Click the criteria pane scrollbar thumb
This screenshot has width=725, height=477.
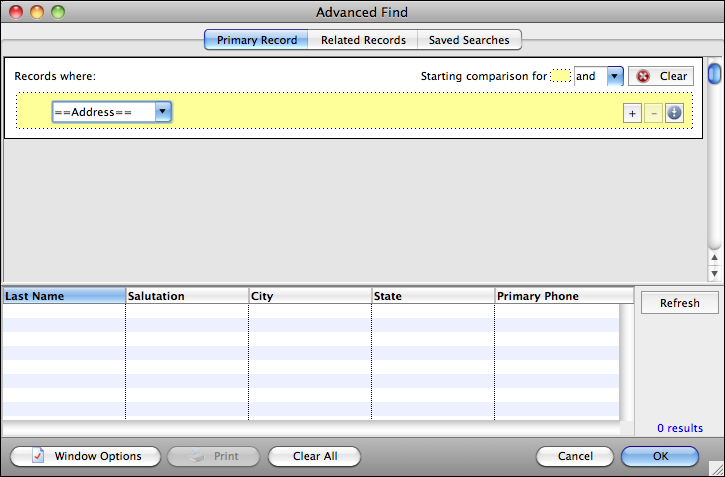click(714, 75)
